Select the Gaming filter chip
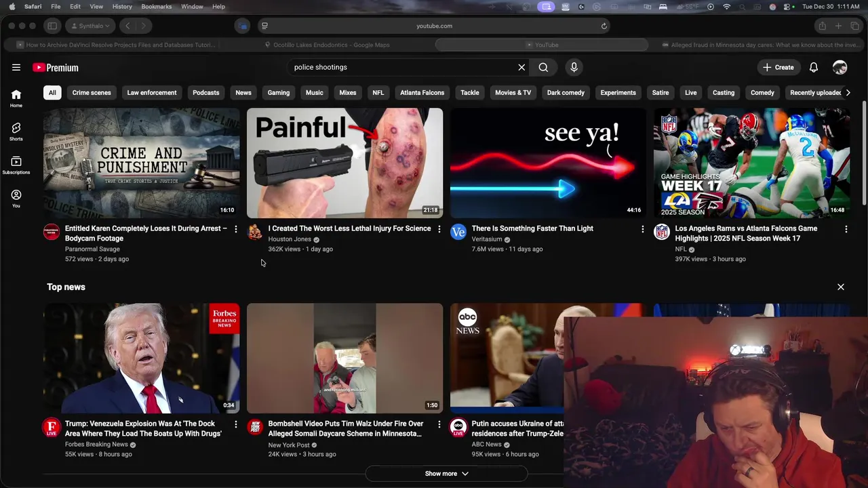 tap(279, 93)
